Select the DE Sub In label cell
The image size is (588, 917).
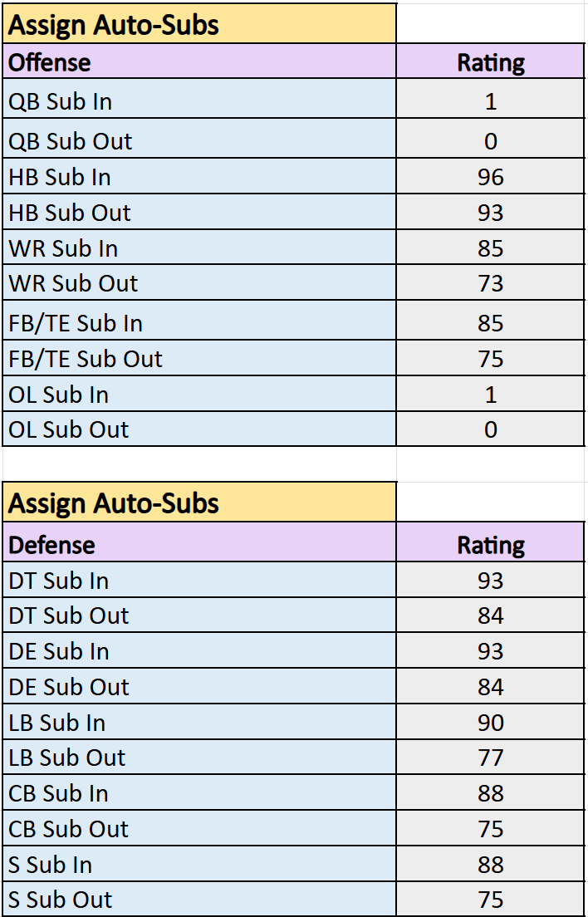coord(199,652)
